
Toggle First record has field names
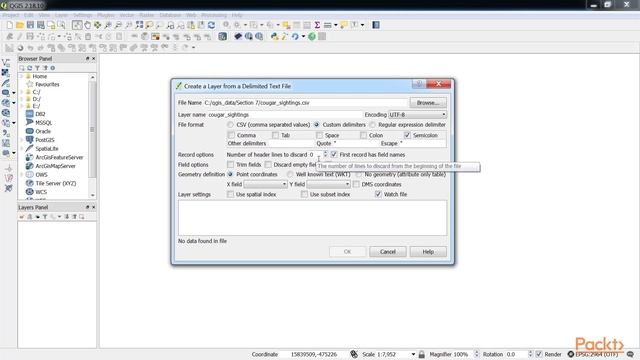tap(334, 155)
